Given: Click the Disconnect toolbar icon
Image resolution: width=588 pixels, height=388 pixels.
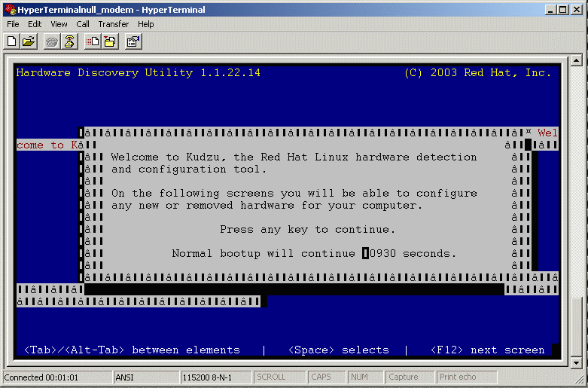Looking at the screenshot, I should click(69, 41).
